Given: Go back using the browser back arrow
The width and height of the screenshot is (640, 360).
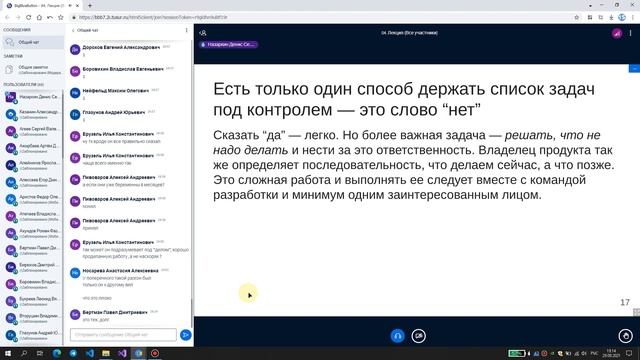Looking at the screenshot, I should pyautogui.click(x=7, y=18).
